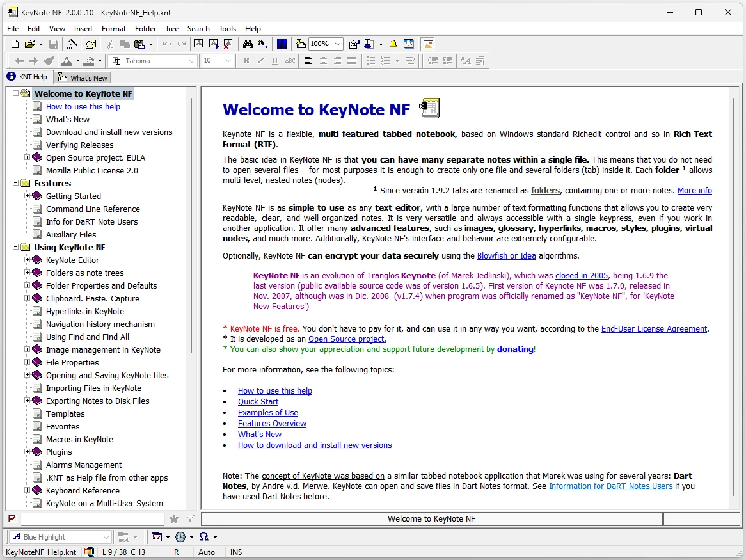
Task: Click the star favorites icon below tree
Action: pyautogui.click(x=174, y=518)
